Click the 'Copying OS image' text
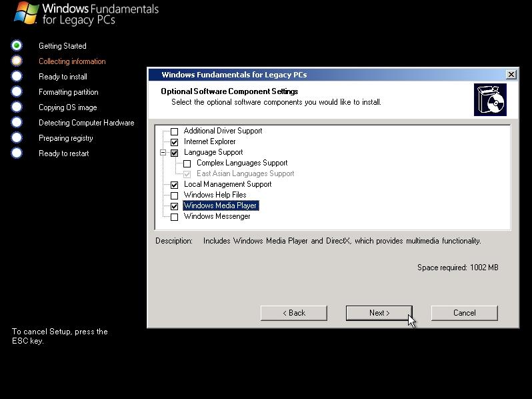532x399 pixels. pos(68,107)
